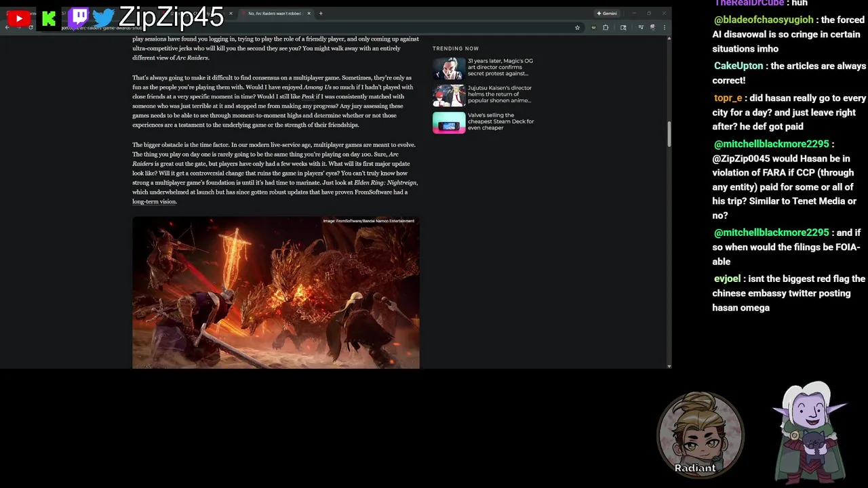
Task: Click 'Elden Ring: Nightreign' italic text
Action: 385,182
